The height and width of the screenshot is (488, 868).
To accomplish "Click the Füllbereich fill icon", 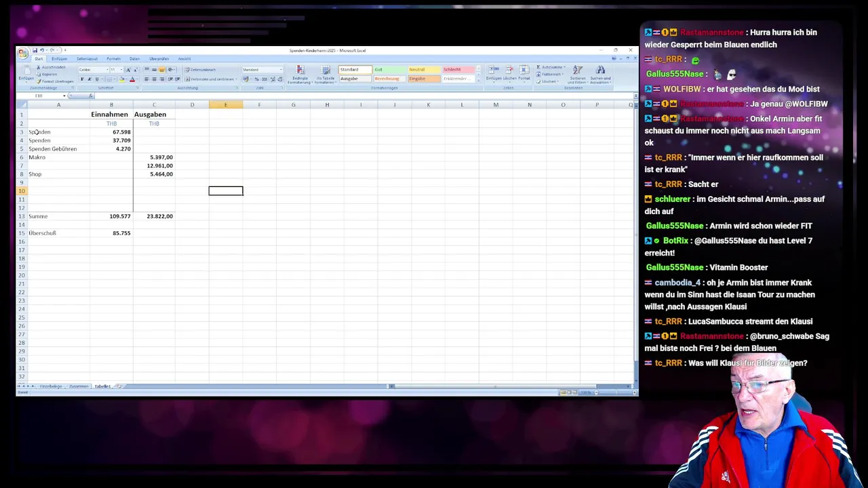I will [x=538, y=75].
